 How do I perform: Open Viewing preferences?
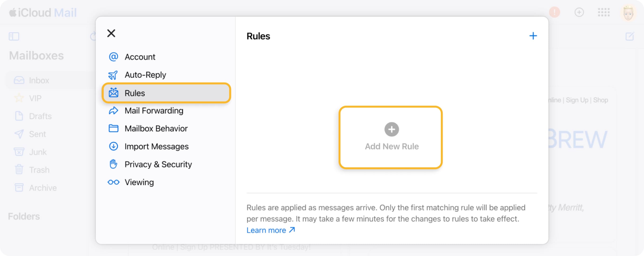coord(139,182)
